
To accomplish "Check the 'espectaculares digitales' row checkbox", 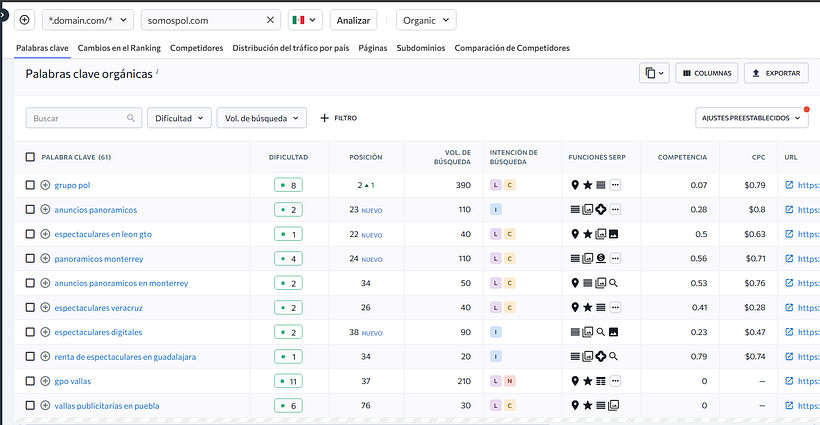I will tap(30, 332).
